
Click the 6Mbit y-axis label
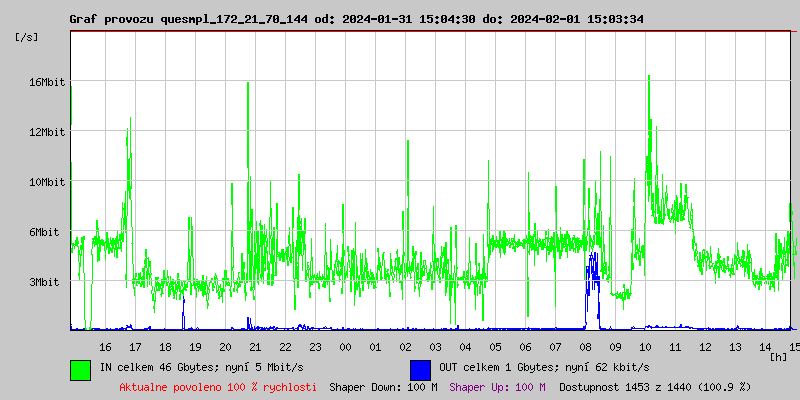point(46,232)
